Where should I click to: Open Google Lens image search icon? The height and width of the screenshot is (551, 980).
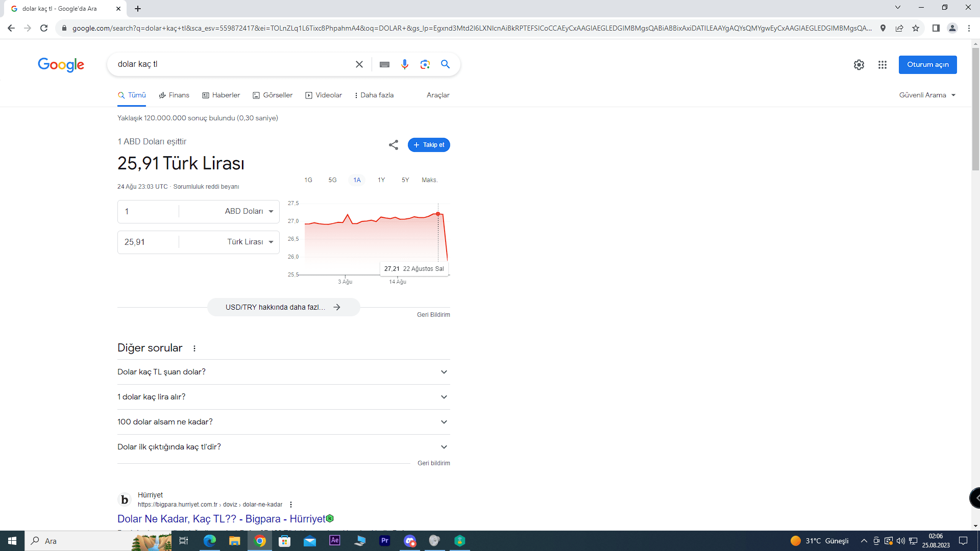click(x=425, y=64)
